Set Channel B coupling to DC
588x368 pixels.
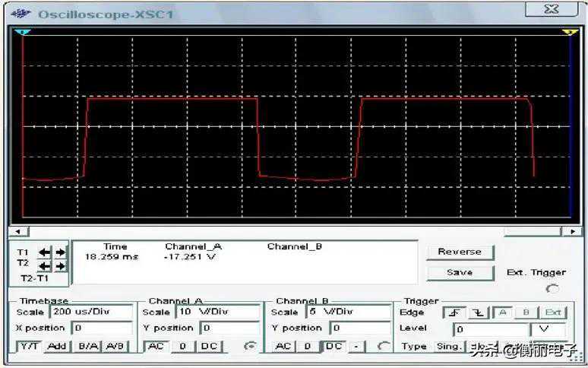[x=334, y=346]
